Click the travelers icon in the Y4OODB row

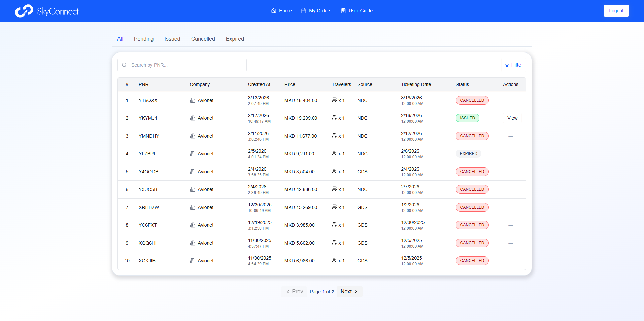[334, 171]
